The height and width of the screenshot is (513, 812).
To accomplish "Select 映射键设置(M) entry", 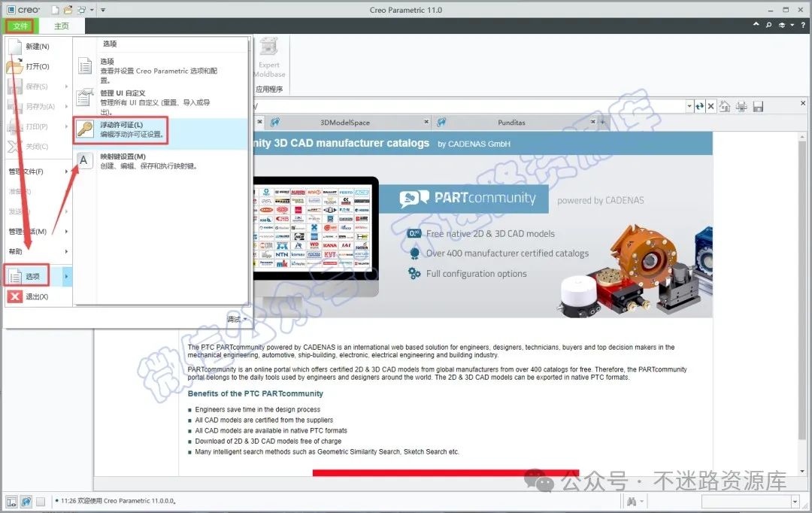I will pos(159,161).
